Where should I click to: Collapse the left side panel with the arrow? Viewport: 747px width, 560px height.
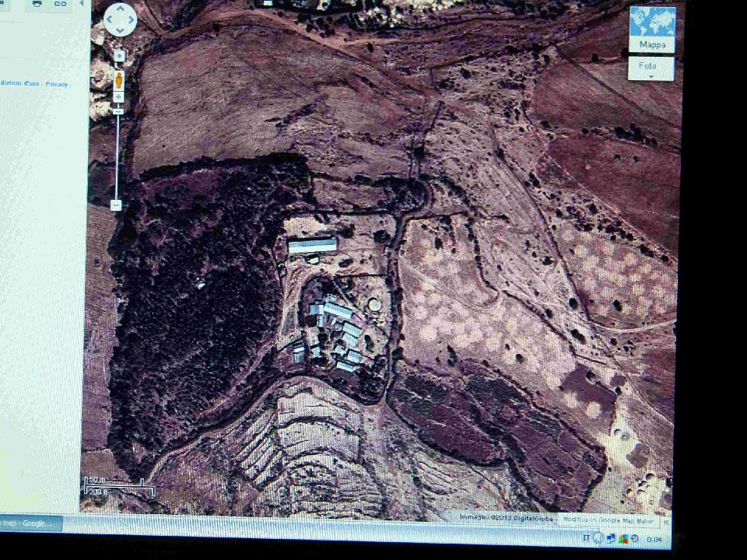coord(82,3)
